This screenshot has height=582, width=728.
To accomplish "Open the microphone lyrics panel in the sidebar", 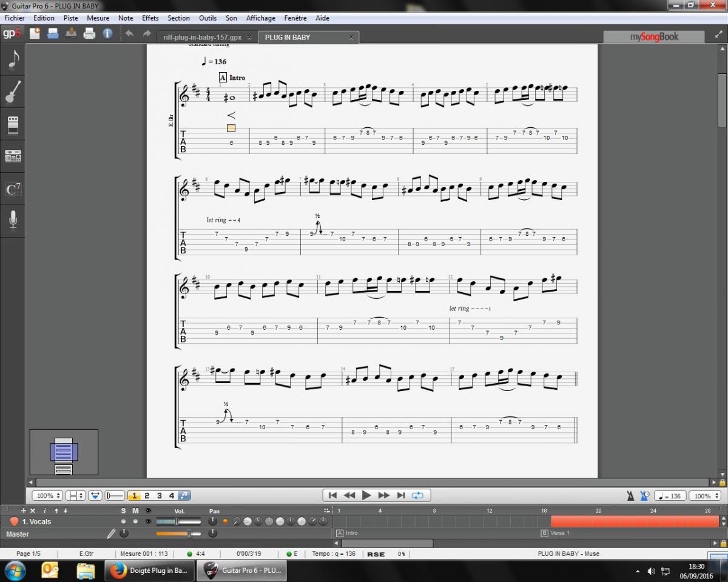I will click(13, 220).
